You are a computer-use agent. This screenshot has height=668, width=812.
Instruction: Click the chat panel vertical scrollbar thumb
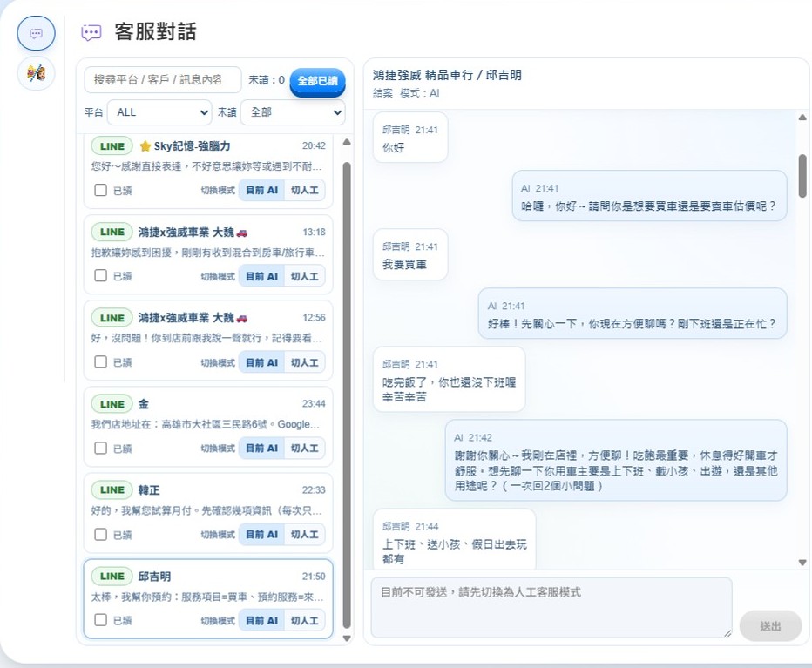coord(802,174)
